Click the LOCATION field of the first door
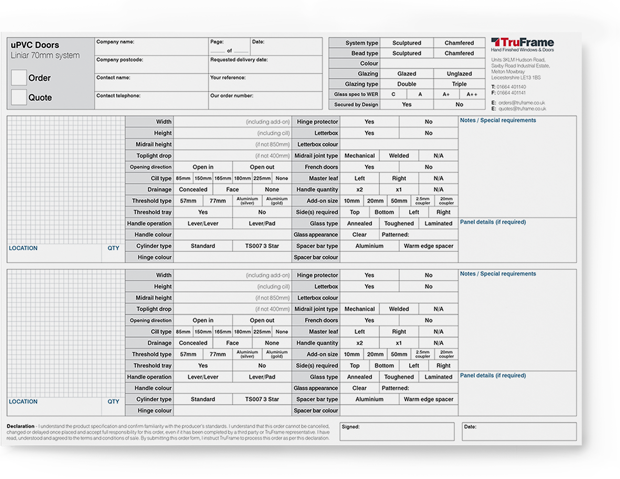This screenshot has height=479, width=620. tap(54, 253)
